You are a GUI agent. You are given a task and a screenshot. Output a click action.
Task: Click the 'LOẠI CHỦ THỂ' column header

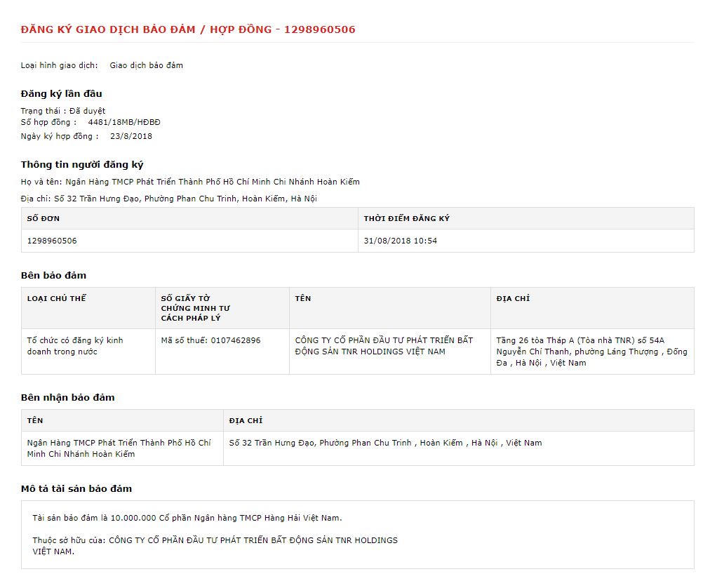(x=56, y=298)
